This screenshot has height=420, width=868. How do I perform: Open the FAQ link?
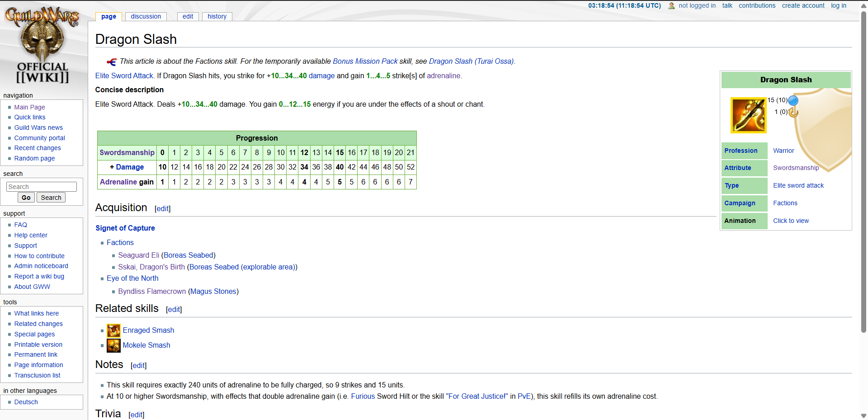(x=20, y=225)
